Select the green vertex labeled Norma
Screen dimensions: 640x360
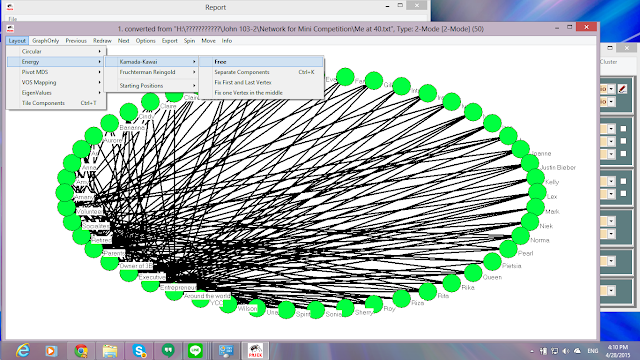click(521, 236)
